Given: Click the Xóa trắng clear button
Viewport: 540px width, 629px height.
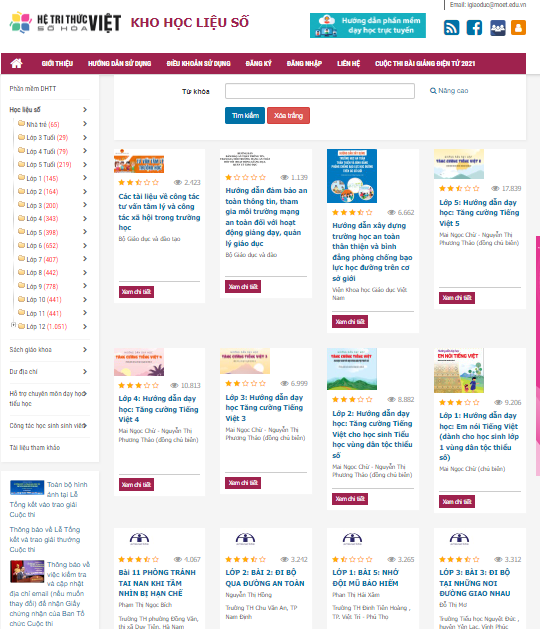Looking at the screenshot, I should pyautogui.click(x=288, y=116).
